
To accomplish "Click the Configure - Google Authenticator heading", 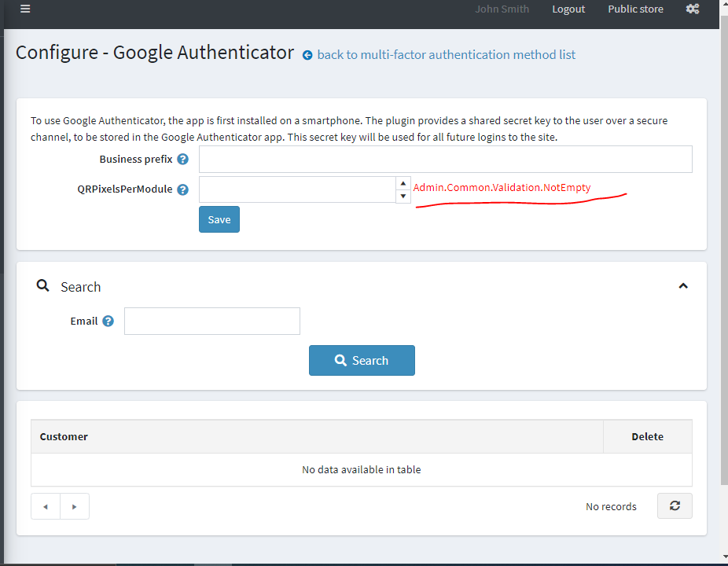I will tap(155, 53).
